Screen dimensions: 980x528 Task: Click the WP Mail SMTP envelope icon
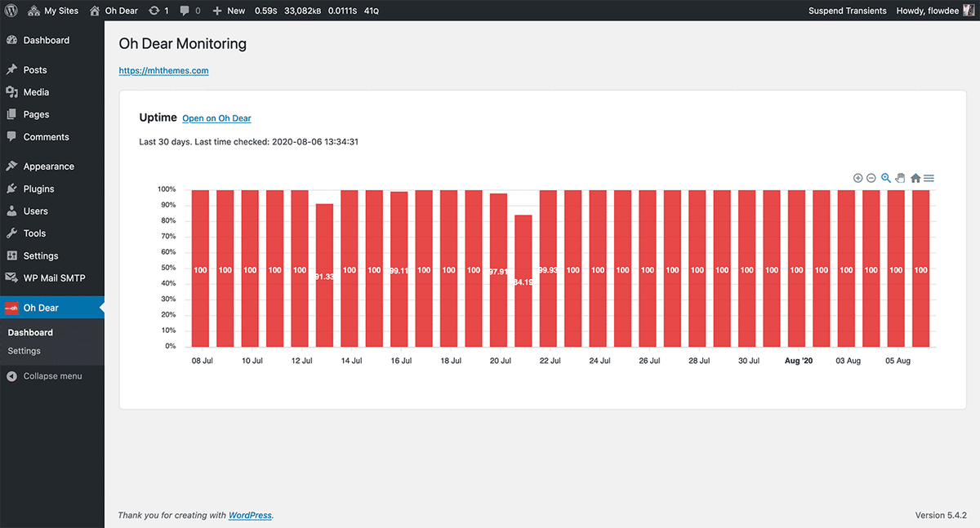(11, 278)
